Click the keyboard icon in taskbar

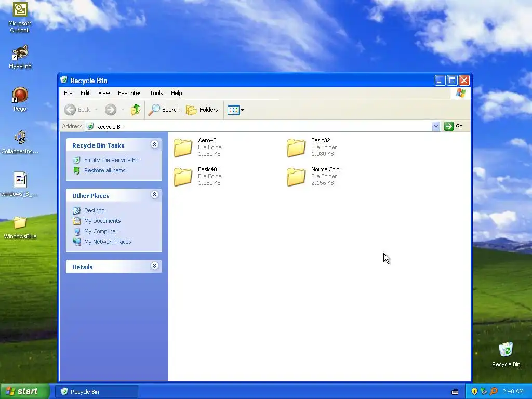point(455,392)
